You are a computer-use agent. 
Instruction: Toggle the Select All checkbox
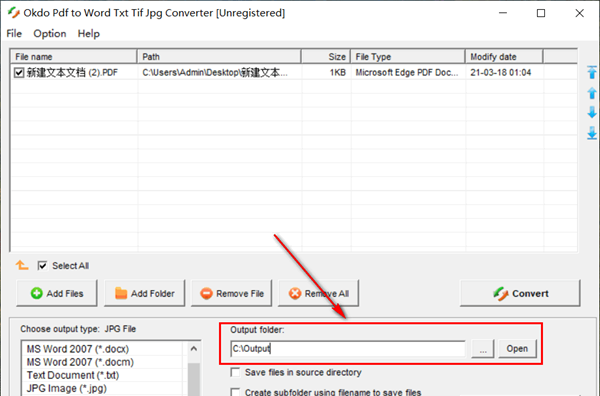[x=42, y=266]
